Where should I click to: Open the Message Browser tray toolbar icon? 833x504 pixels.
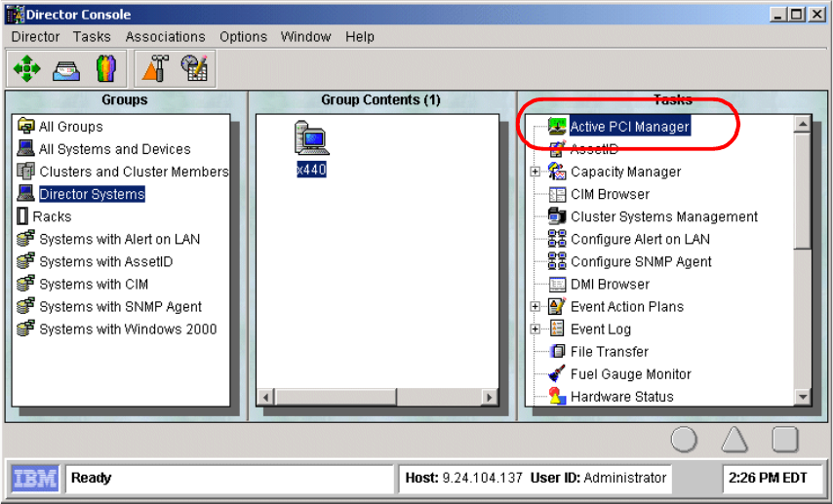pyautogui.click(x=66, y=69)
